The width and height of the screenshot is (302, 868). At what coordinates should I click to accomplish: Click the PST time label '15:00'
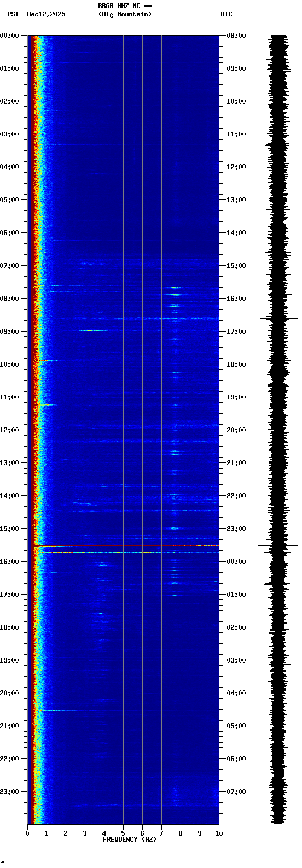[9, 529]
